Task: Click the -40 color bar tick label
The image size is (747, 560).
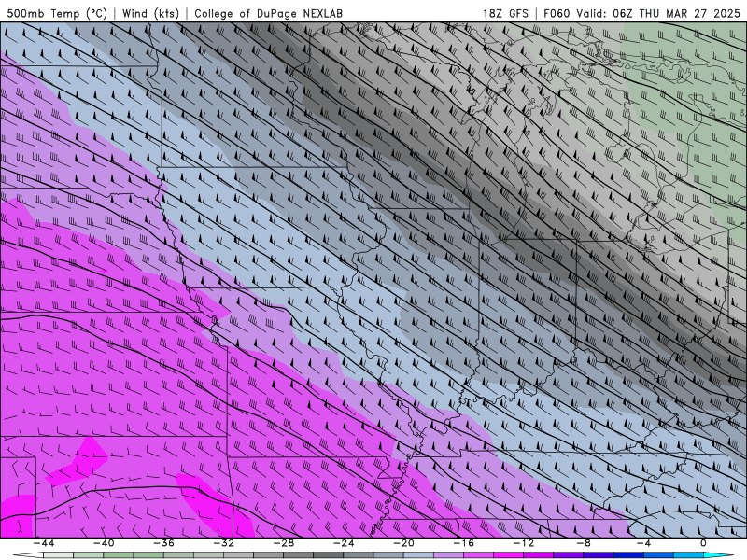Action: (x=104, y=543)
